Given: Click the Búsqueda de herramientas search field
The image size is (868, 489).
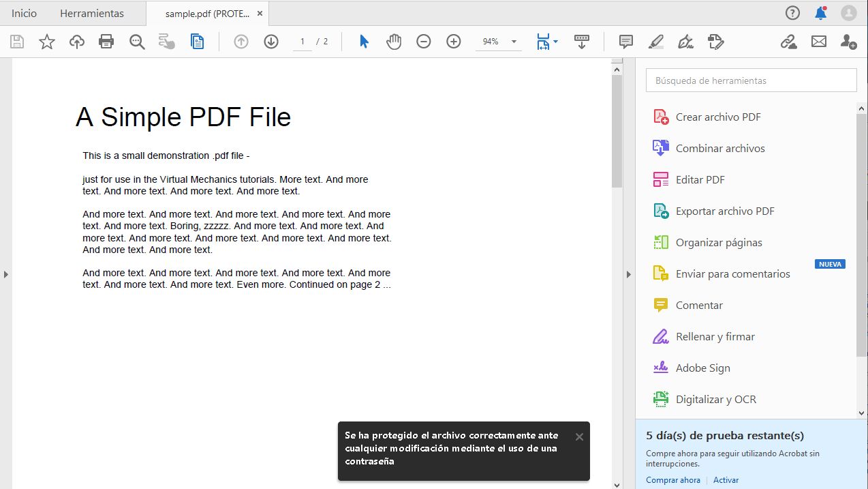Looking at the screenshot, I should click(x=751, y=80).
